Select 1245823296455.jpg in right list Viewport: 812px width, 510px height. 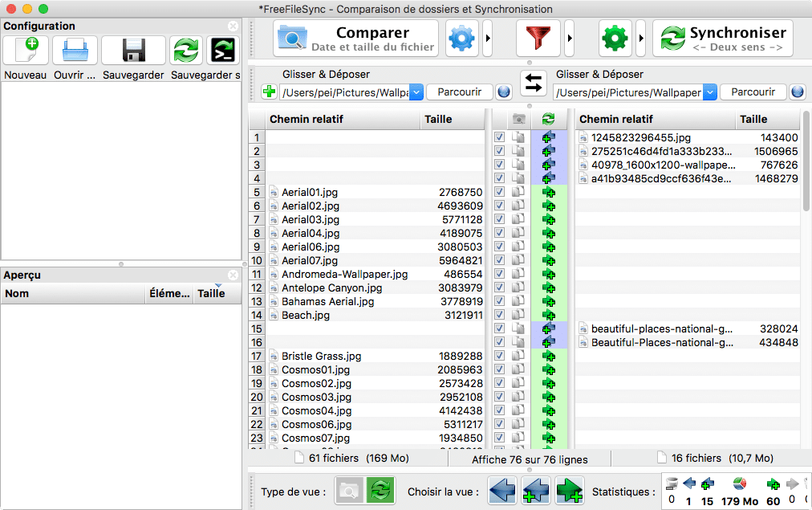(x=688, y=137)
